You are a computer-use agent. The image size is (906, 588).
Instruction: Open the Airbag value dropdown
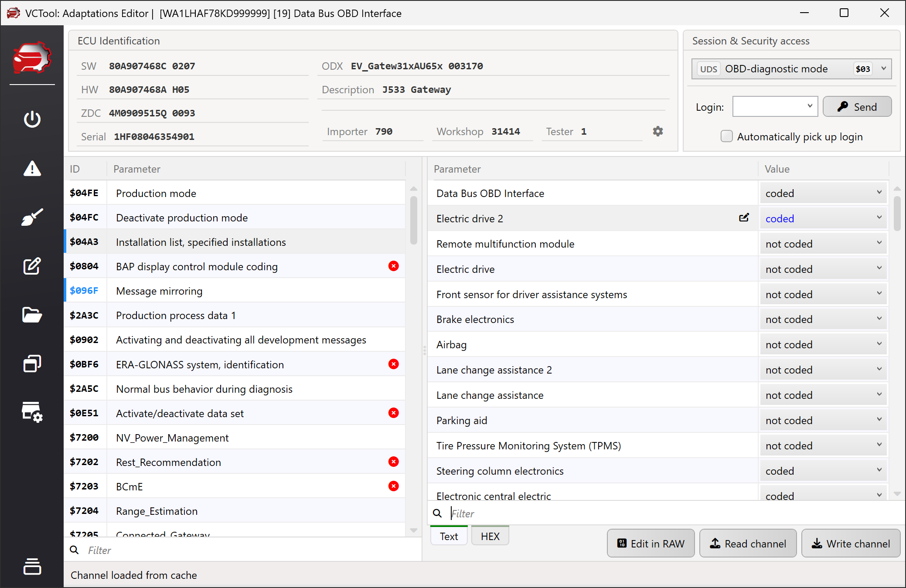pos(823,344)
